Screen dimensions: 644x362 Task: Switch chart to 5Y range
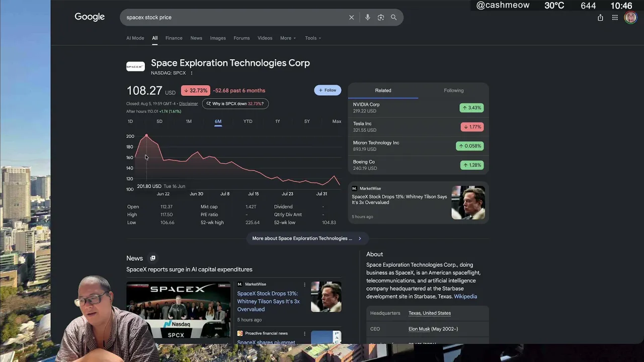(307, 121)
